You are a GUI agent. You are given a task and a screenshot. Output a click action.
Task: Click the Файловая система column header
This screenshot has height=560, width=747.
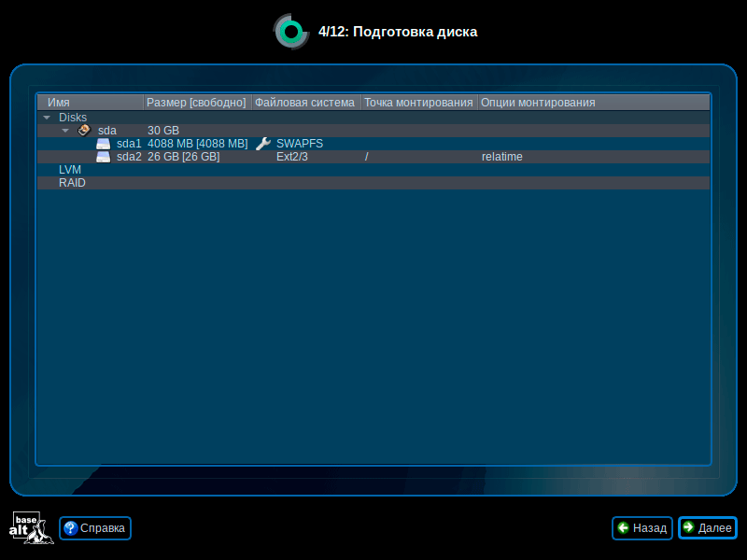[x=306, y=103]
